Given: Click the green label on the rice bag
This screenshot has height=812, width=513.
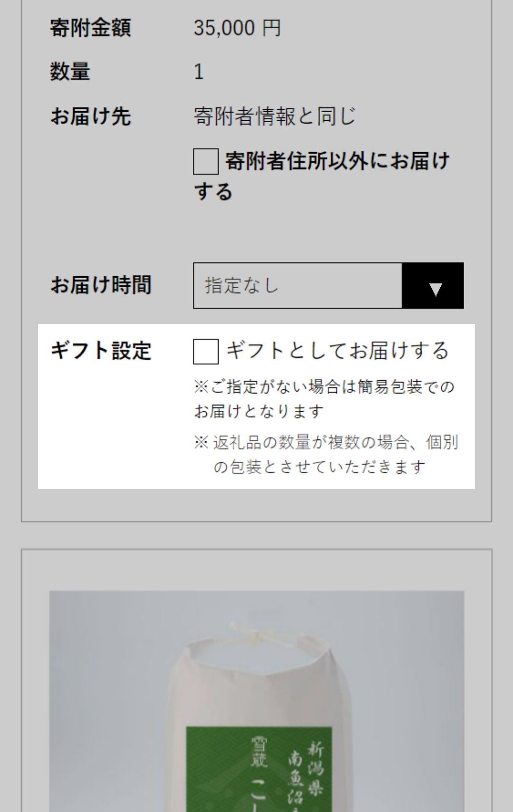Looking at the screenshot, I should [x=258, y=769].
